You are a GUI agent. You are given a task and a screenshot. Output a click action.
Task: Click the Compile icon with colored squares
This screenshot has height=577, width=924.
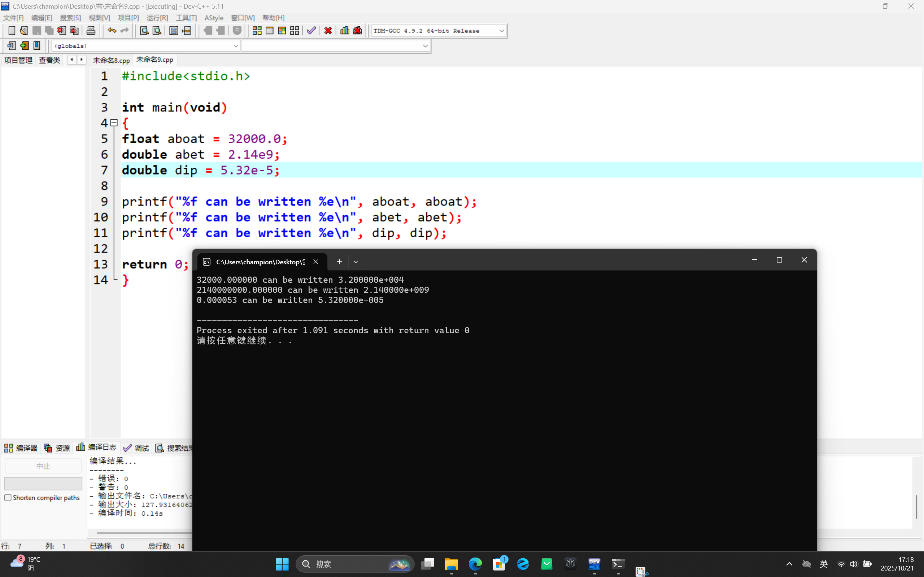pyautogui.click(x=257, y=31)
